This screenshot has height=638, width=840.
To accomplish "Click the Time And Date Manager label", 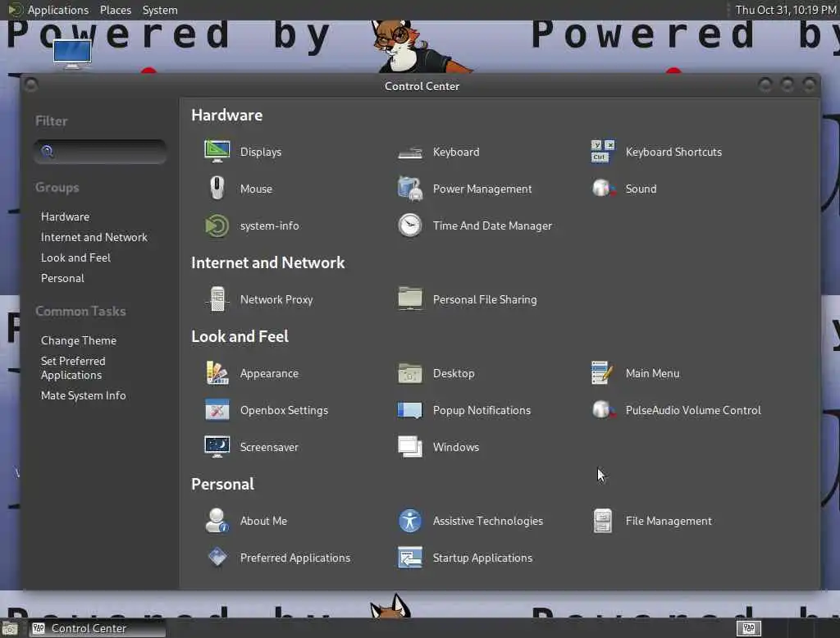I will [492, 226].
